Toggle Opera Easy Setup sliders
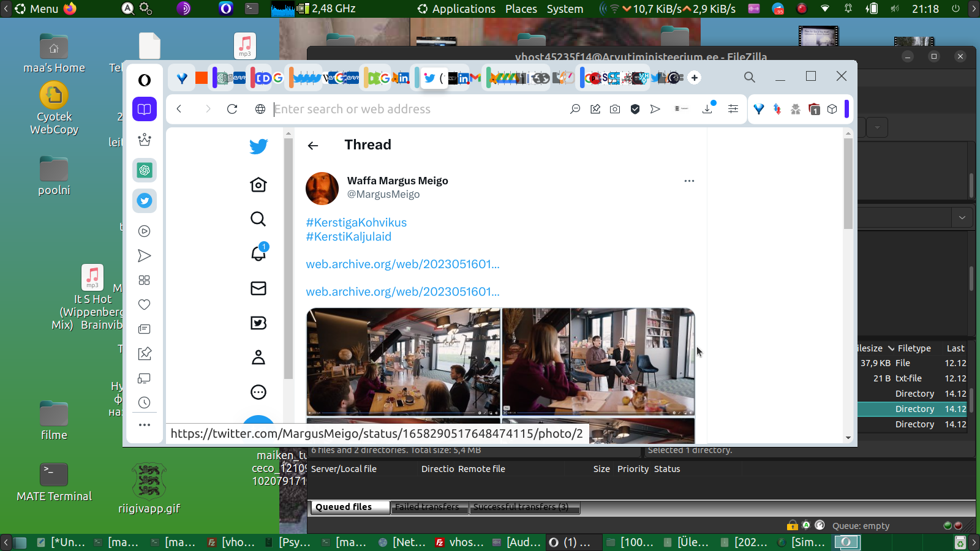 coord(733,109)
